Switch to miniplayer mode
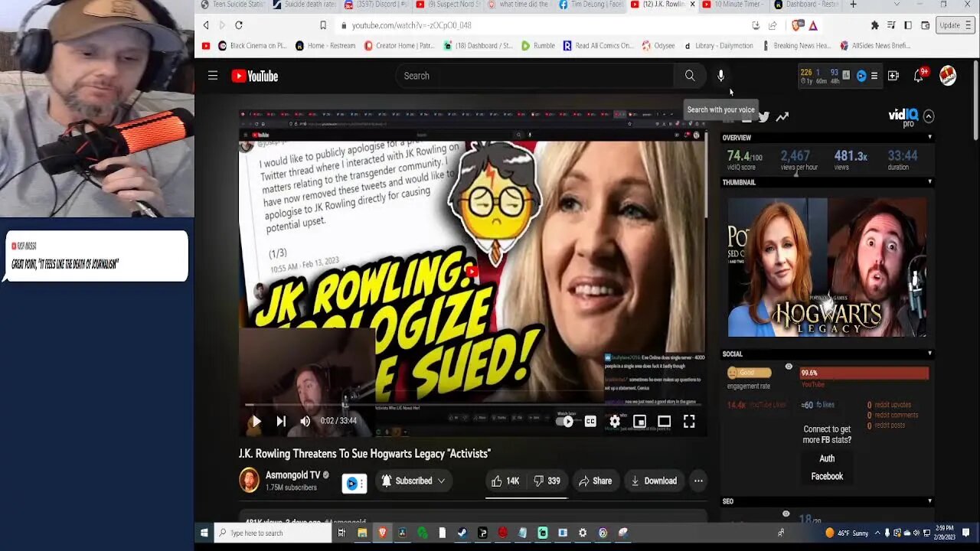 pos(639,421)
